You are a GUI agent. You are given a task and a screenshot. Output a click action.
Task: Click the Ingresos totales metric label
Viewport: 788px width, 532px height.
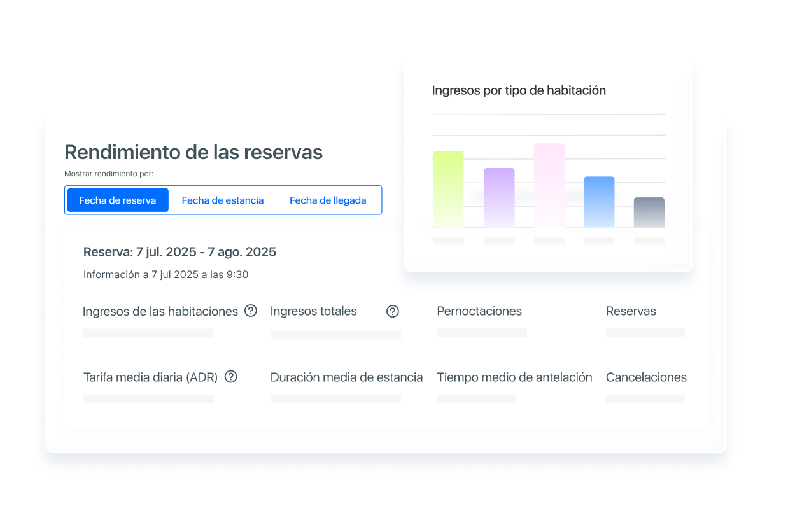314,311
